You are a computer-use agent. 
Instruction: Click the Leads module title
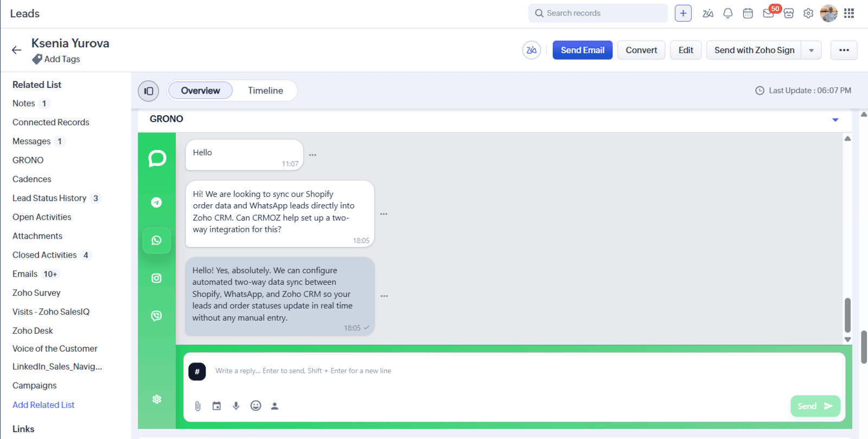[x=25, y=14]
